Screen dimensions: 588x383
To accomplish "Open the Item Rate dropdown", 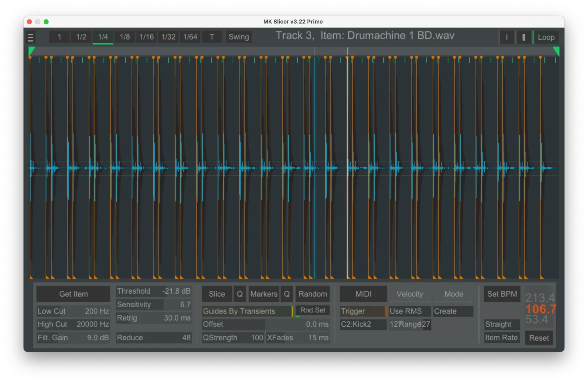I will click(x=502, y=338).
